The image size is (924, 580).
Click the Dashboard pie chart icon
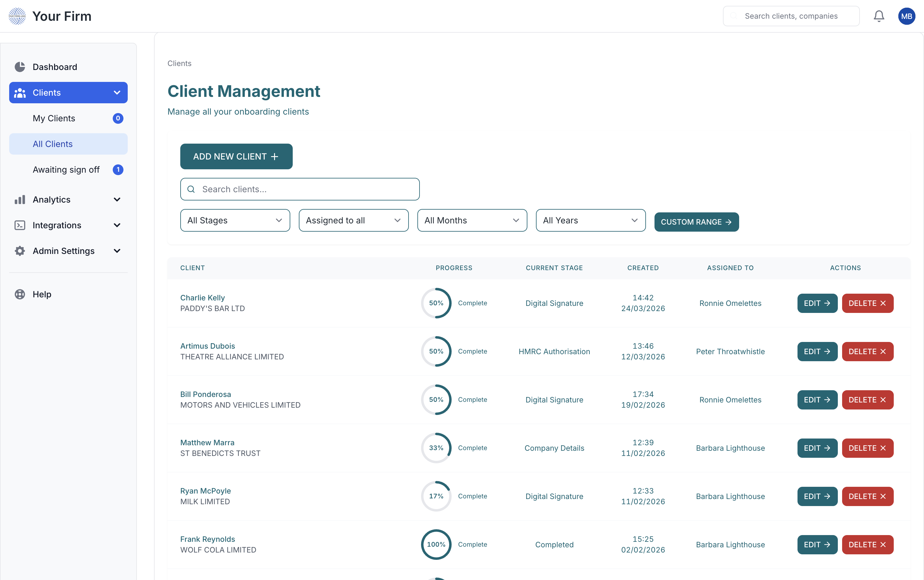point(20,67)
